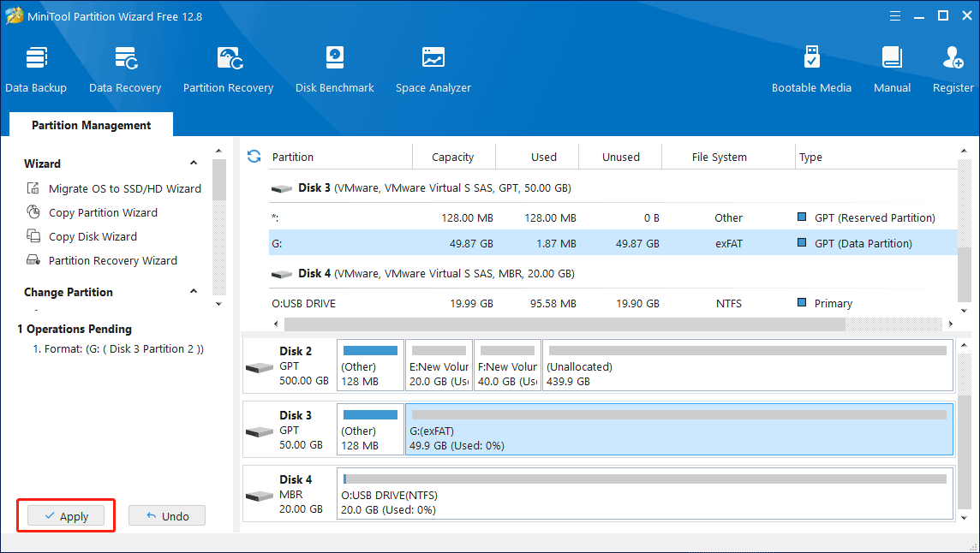Viewport: 980px width, 553px height.
Task: Click the GPT (Data Partition) type cell
Action: [863, 243]
